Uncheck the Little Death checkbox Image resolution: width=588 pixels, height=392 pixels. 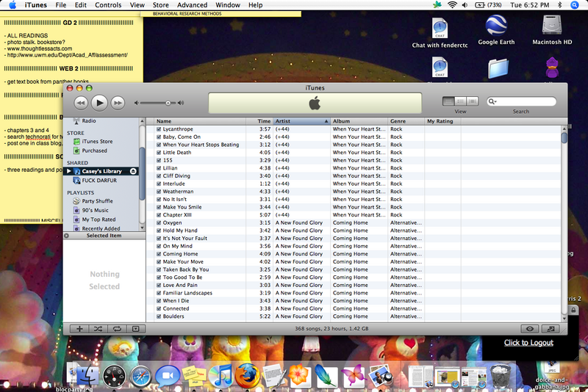point(159,153)
